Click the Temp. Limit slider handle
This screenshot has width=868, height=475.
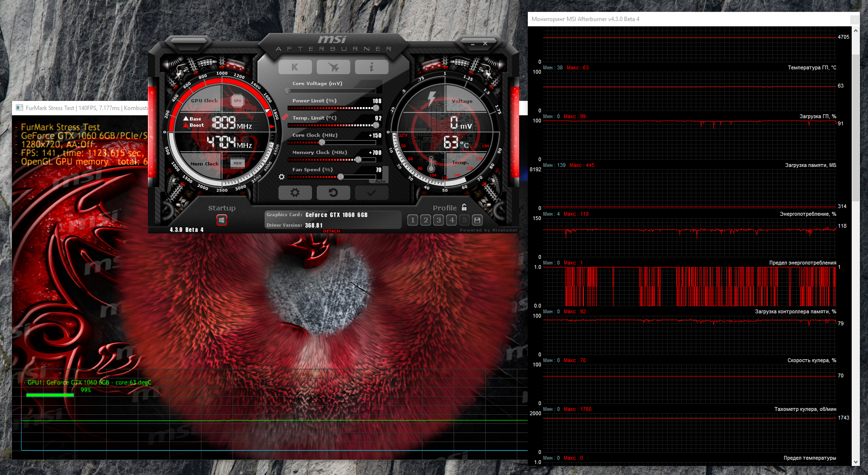pos(376,125)
